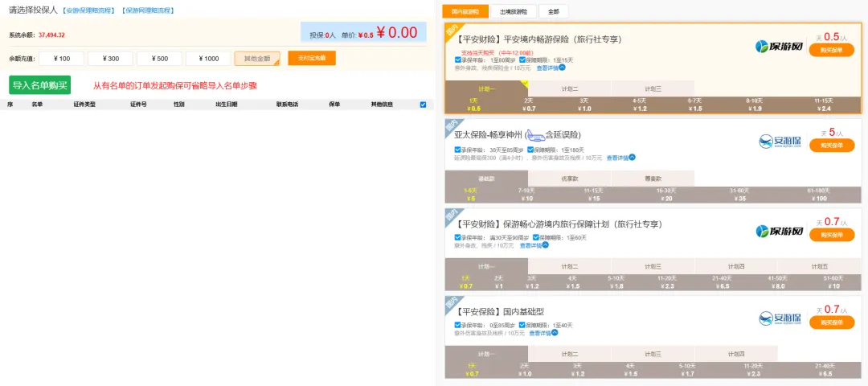Open the 安游保理赔流程 link
The width and height of the screenshot is (868, 386).
[x=88, y=10]
